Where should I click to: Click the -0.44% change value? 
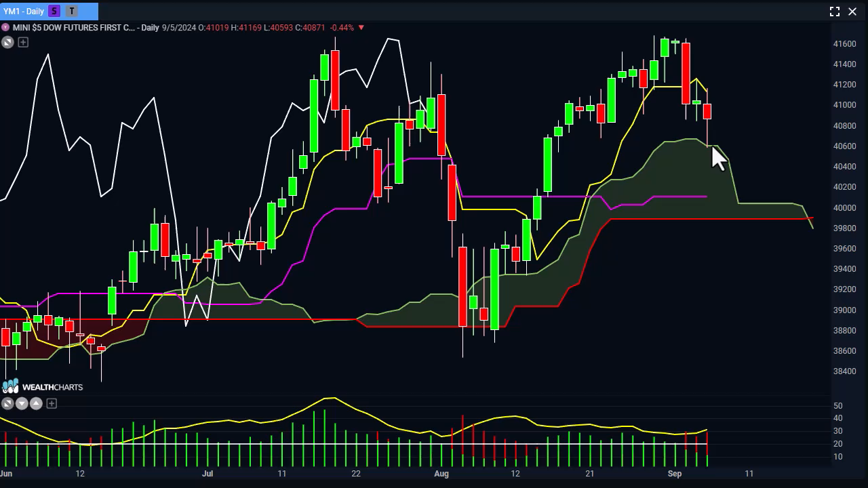click(342, 28)
